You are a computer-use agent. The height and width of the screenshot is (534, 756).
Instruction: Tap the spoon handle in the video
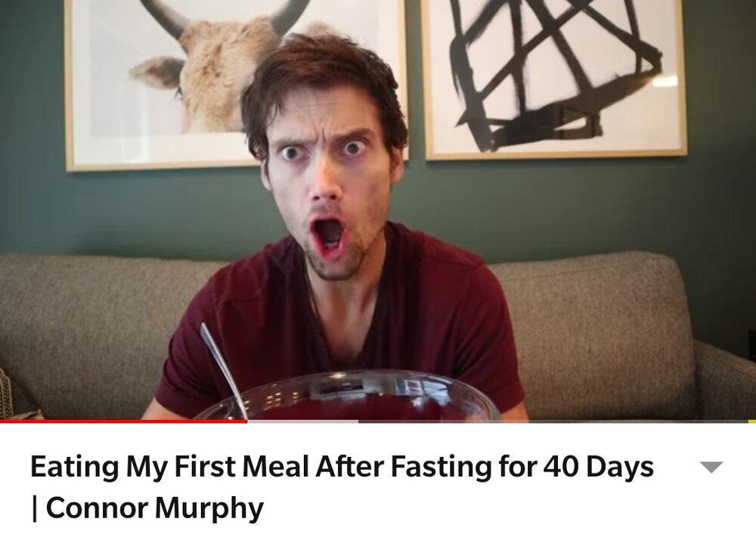pos(223,368)
